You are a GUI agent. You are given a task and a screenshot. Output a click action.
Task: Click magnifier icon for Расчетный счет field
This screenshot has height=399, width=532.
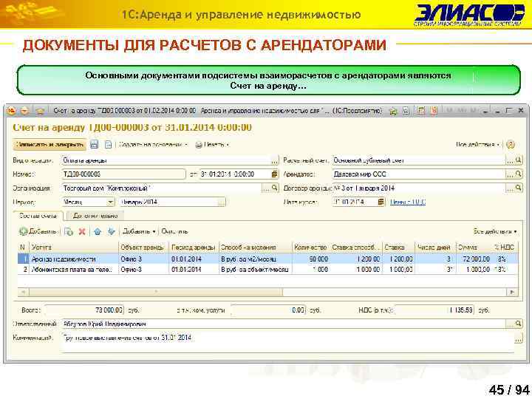(519, 160)
